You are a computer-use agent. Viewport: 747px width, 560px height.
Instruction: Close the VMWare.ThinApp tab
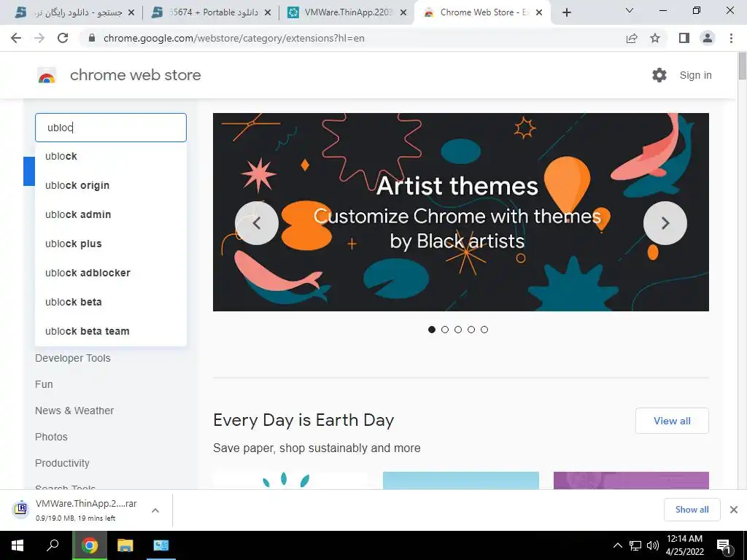coord(403,13)
